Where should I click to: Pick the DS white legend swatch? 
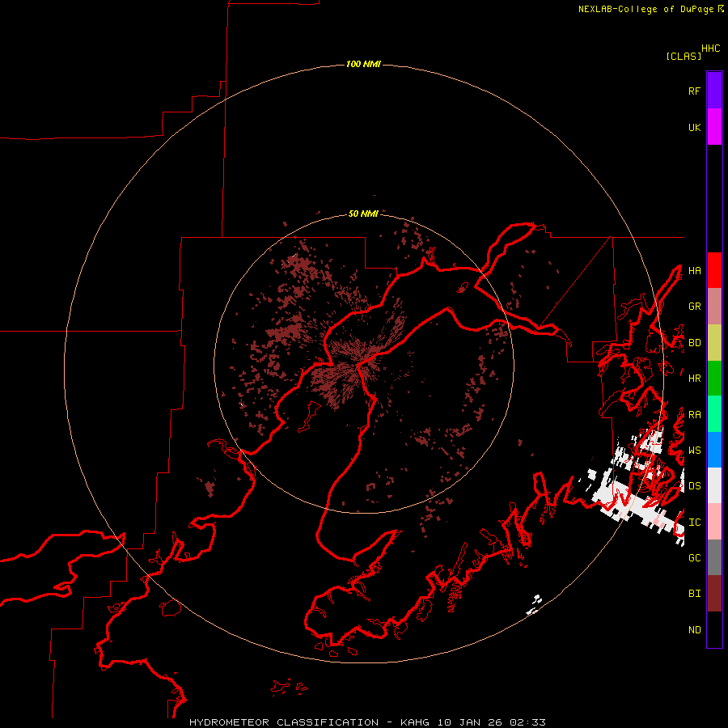tap(714, 485)
